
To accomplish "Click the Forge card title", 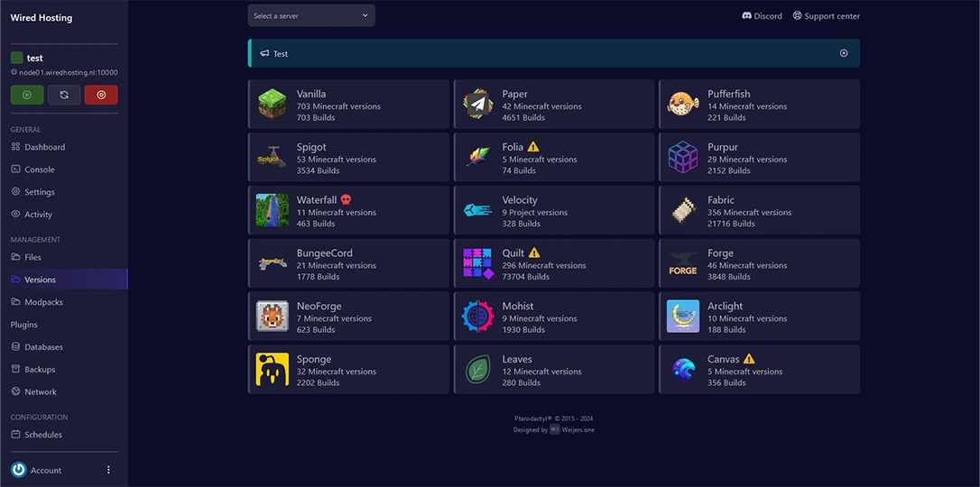I will [721, 253].
